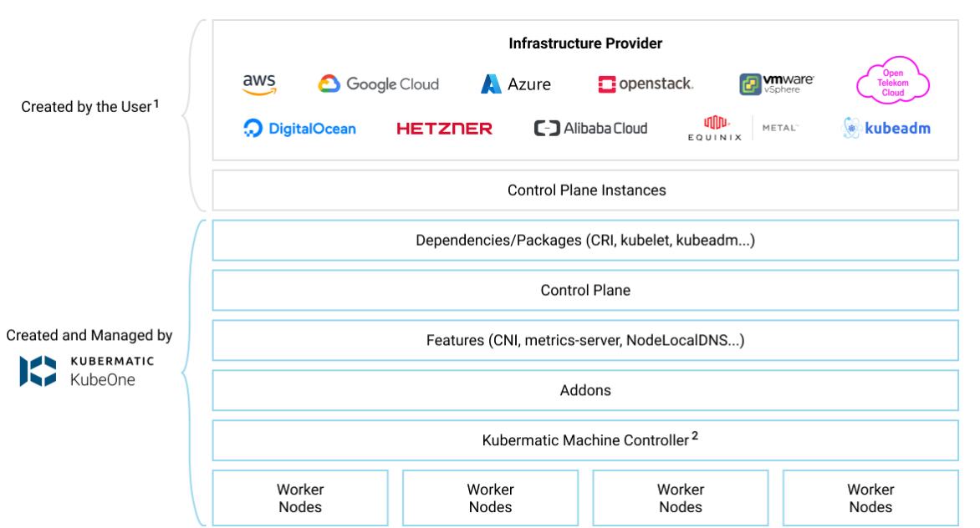Click the Alibaba Cloud logo
Screen dimensions: 980x528
[590, 129]
